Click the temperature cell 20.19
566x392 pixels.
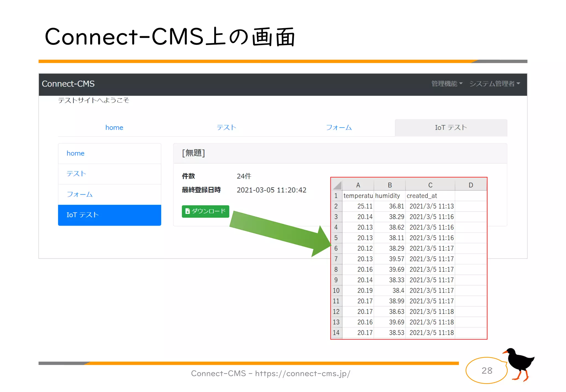[358, 291]
